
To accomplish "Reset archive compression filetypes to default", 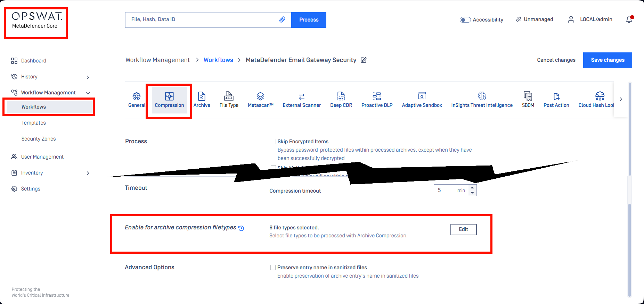I will click(241, 228).
